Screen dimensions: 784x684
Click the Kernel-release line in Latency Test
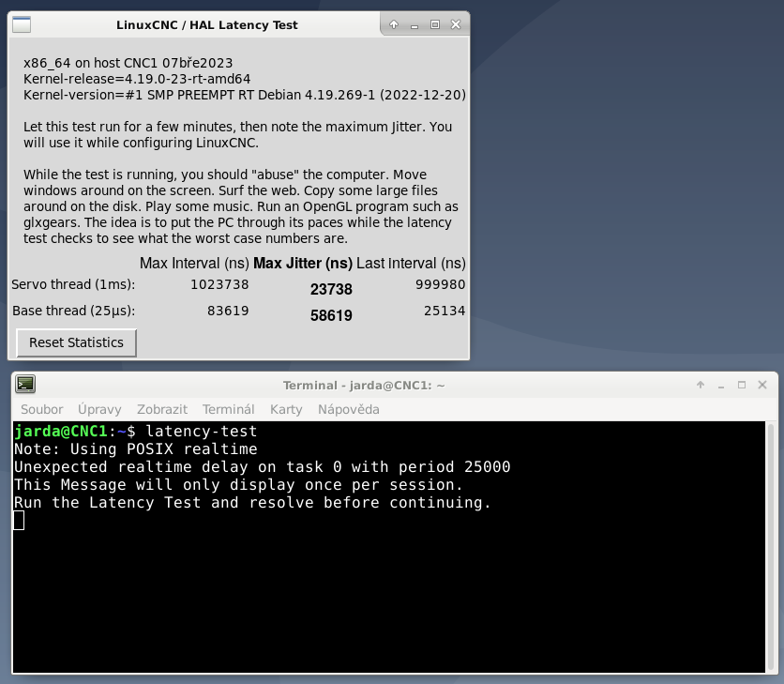[x=137, y=79]
